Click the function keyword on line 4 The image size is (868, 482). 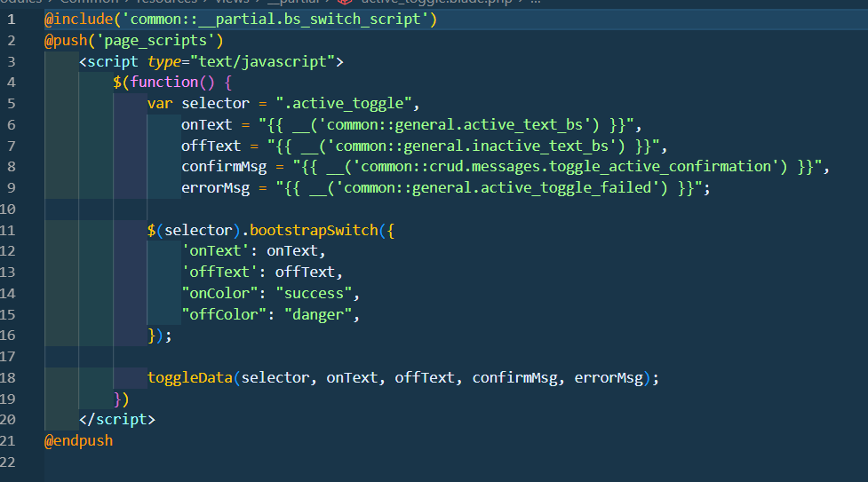click(x=164, y=83)
